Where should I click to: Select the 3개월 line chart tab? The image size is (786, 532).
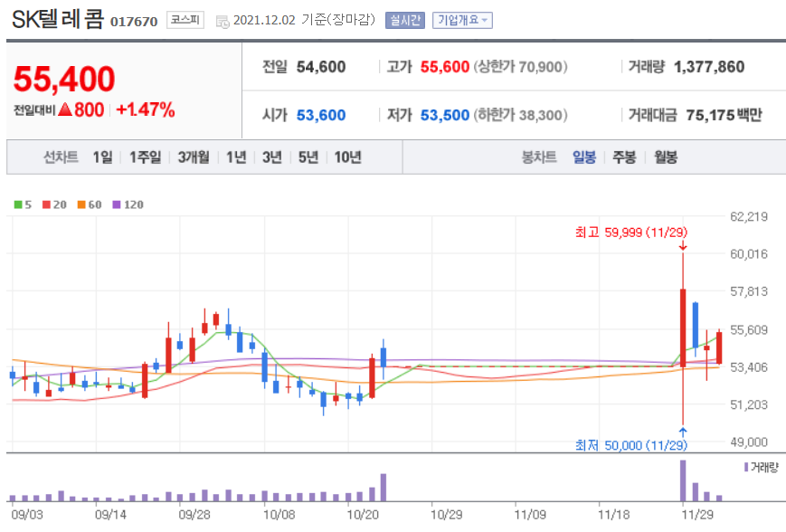194,157
